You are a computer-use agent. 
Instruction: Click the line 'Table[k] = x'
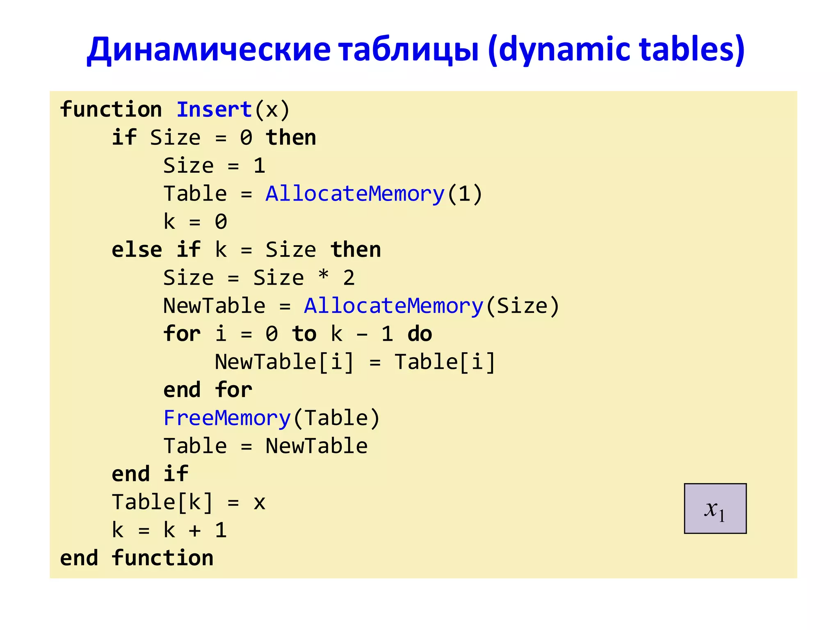click(188, 503)
